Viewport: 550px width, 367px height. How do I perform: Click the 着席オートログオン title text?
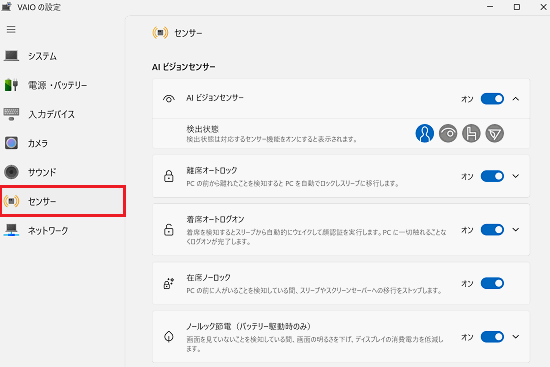215,219
